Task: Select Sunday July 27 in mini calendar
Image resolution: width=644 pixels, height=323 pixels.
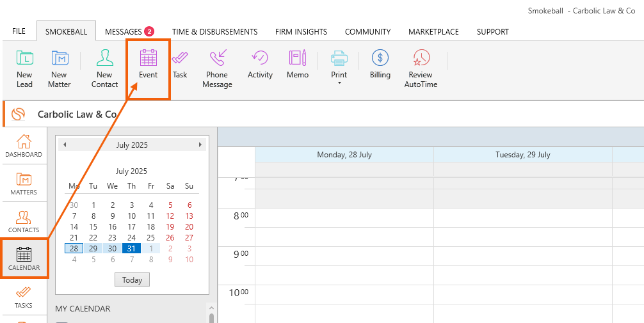Action: [189, 238]
